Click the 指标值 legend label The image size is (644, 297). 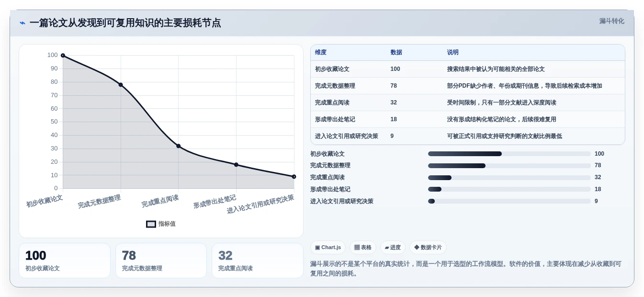click(167, 224)
